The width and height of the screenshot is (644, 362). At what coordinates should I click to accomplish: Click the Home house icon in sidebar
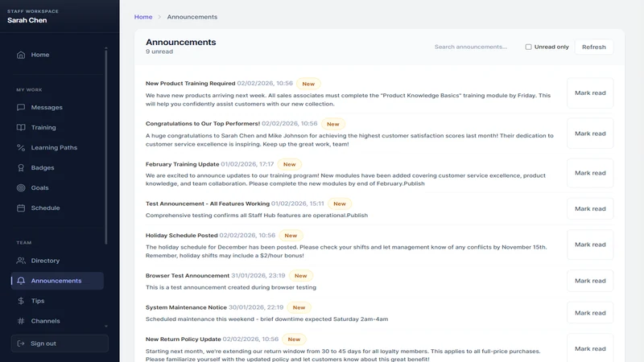click(21, 55)
